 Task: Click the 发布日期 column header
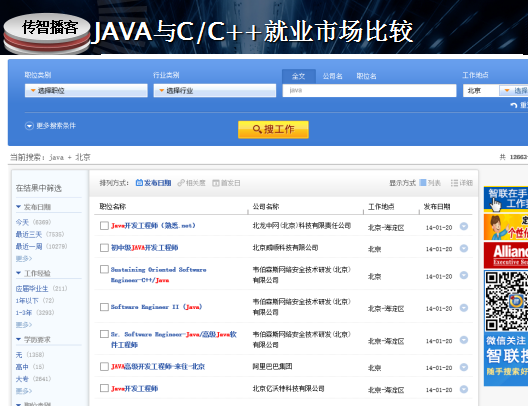(437, 206)
